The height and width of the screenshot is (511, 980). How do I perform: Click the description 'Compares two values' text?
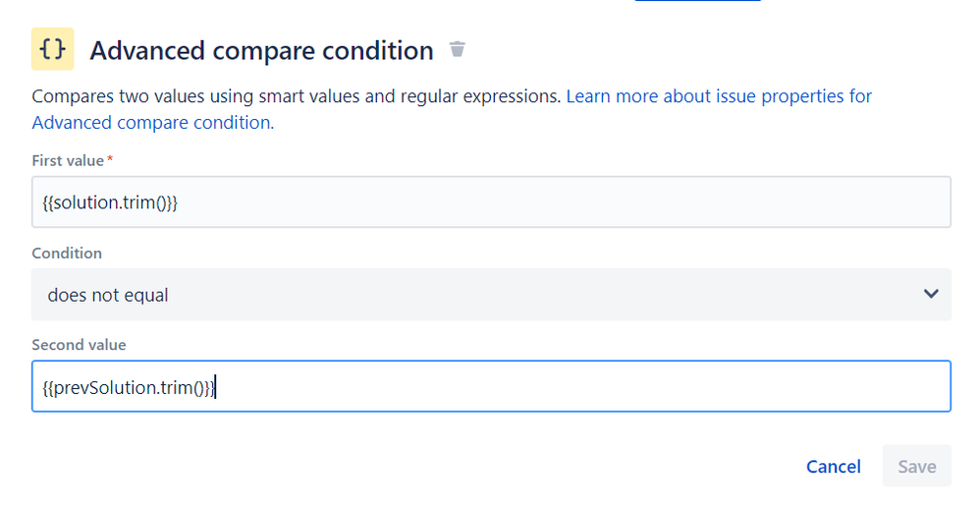[x=118, y=96]
